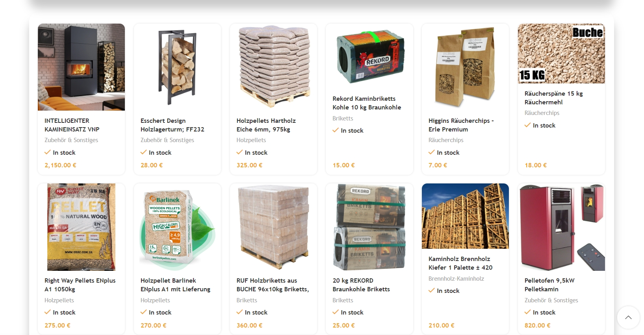Click the Right Way Pellets ENplus title
This screenshot has width=644, height=335.
(x=80, y=285)
